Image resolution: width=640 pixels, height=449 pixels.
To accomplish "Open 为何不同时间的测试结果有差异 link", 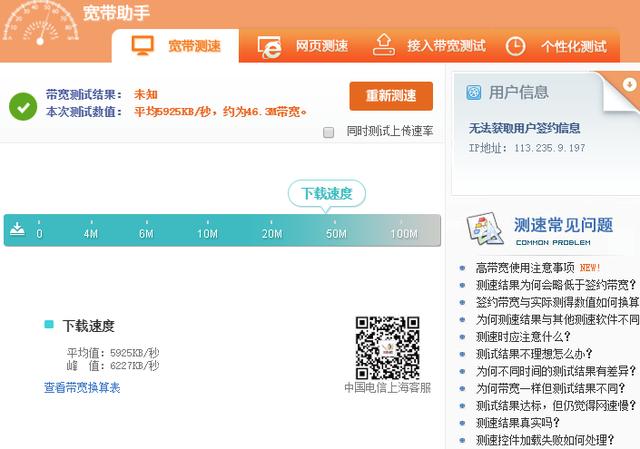I will (x=556, y=371).
